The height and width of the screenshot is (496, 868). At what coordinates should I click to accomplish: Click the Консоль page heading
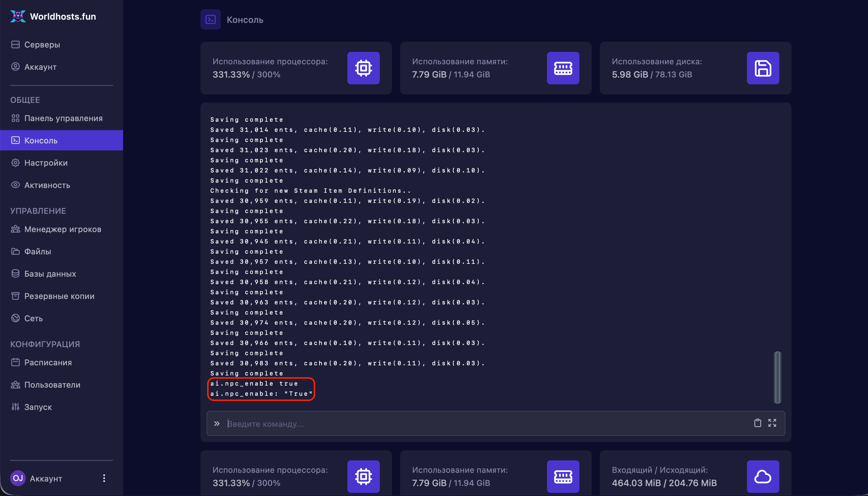245,20
